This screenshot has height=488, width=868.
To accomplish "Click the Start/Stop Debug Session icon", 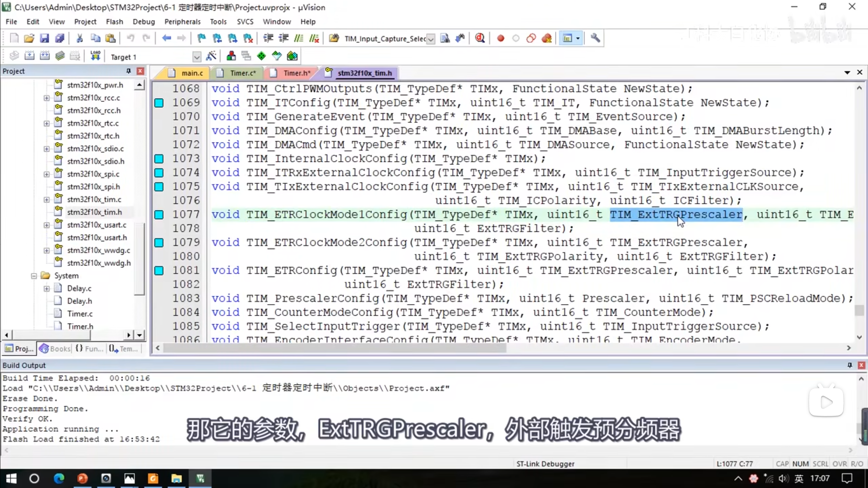I will pos(479,38).
